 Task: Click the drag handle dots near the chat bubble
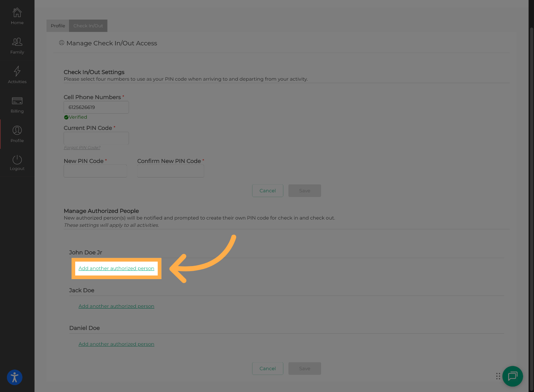pyautogui.click(x=498, y=376)
